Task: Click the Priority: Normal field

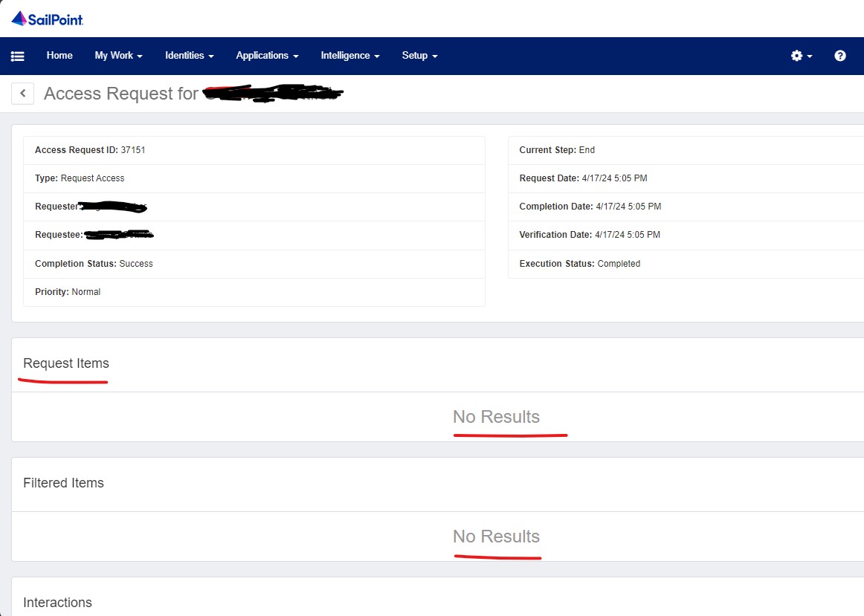Action: point(254,292)
